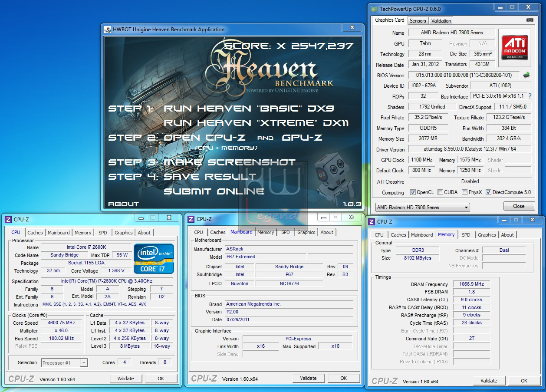
Task: Click Open CPU-Z in the Heaven benchmark
Action: point(204,138)
